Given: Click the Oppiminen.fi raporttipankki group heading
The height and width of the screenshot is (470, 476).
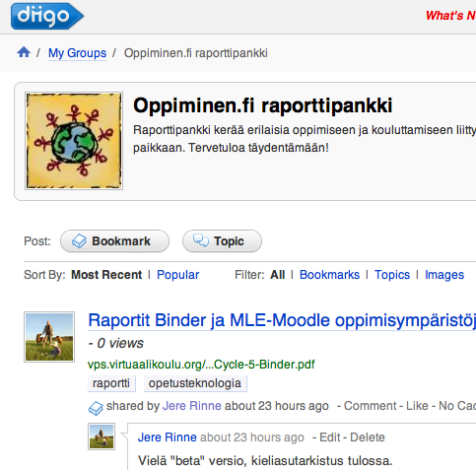Looking at the screenshot, I should coord(262,105).
